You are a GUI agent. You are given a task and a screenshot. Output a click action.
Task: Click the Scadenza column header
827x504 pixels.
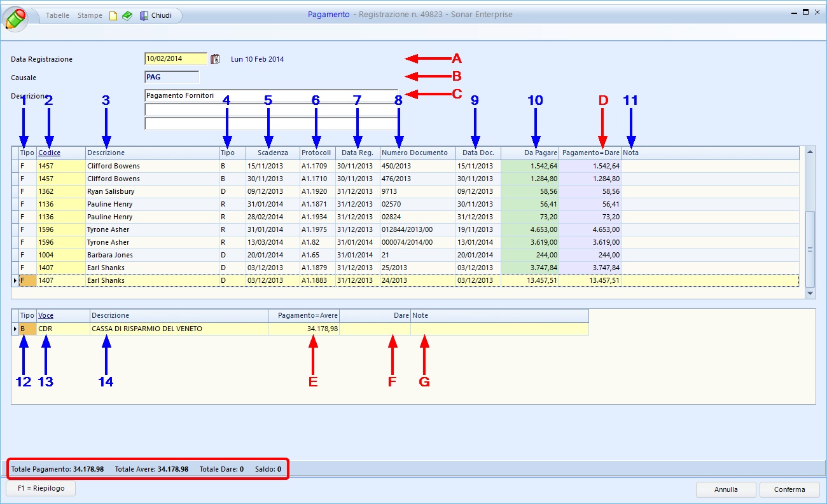point(272,153)
